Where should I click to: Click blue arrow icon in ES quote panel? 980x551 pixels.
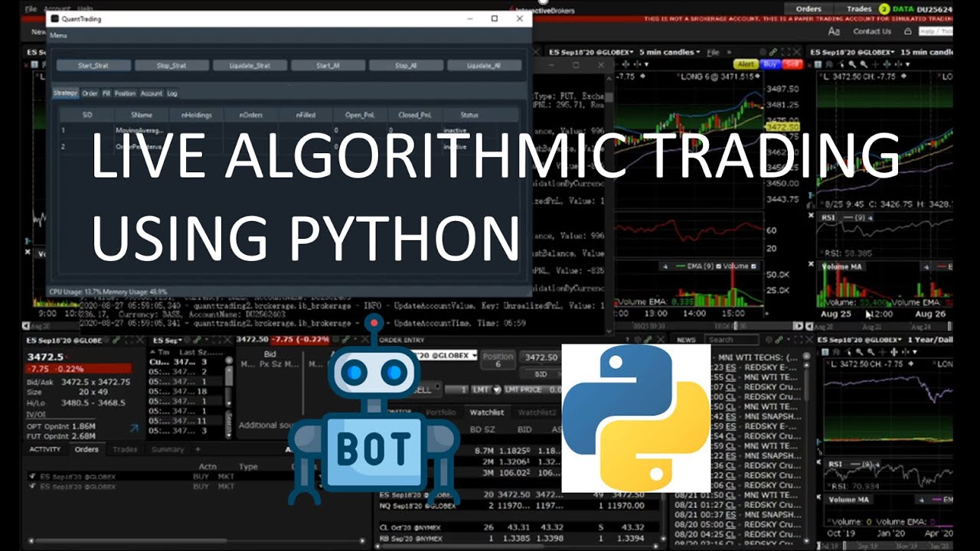coord(135,429)
